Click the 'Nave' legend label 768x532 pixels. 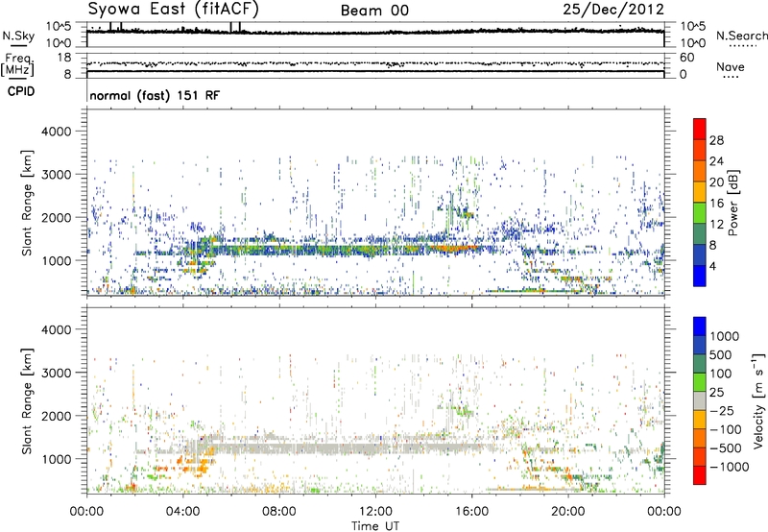point(731,66)
